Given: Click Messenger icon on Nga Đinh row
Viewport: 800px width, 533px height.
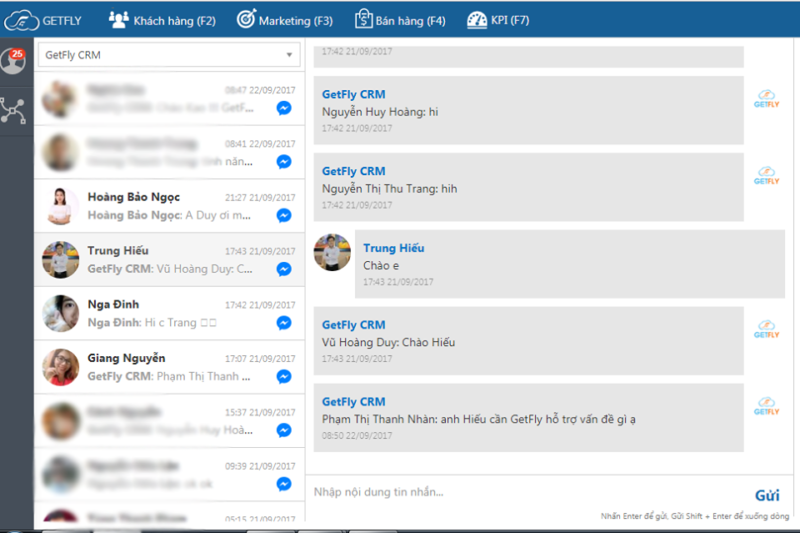Looking at the screenshot, I should pyautogui.click(x=284, y=323).
